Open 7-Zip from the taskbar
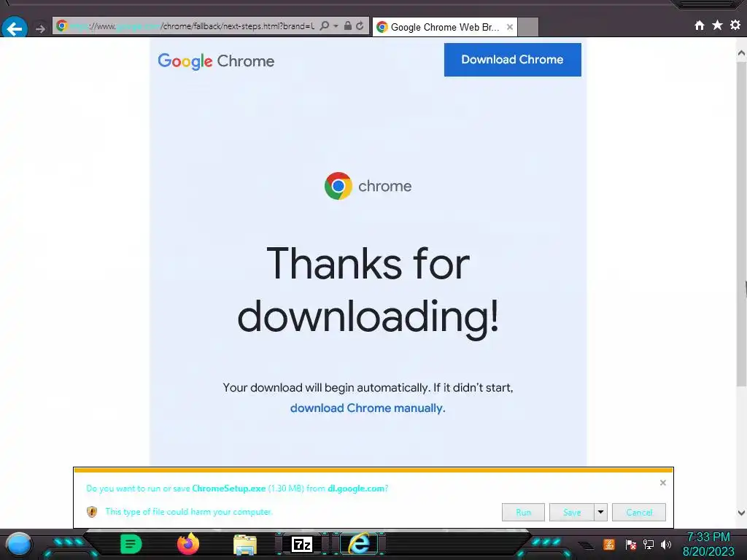The width and height of the screenshot is (747, 560). [x=301, y=544]
